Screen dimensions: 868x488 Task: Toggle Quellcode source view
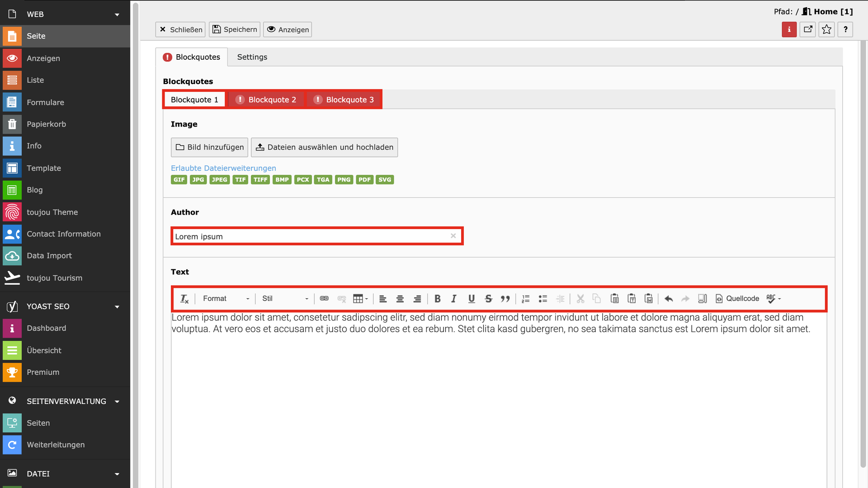coord(737,299)
